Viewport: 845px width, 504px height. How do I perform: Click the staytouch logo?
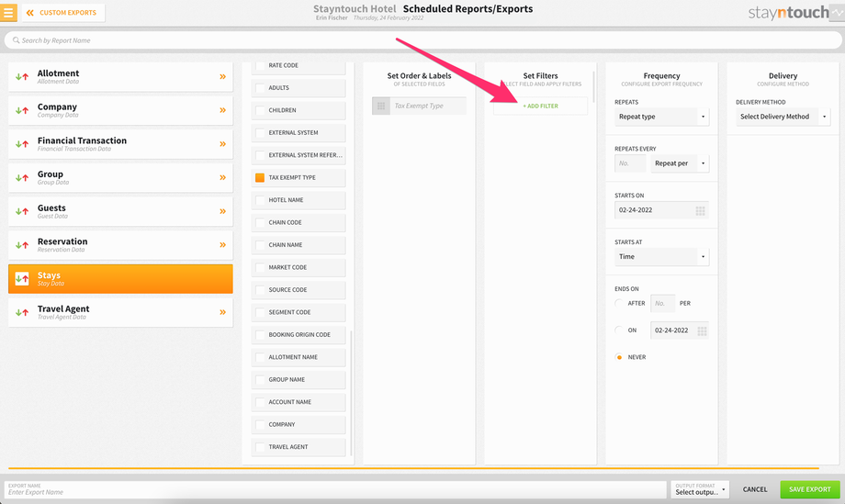pos(788,12)
